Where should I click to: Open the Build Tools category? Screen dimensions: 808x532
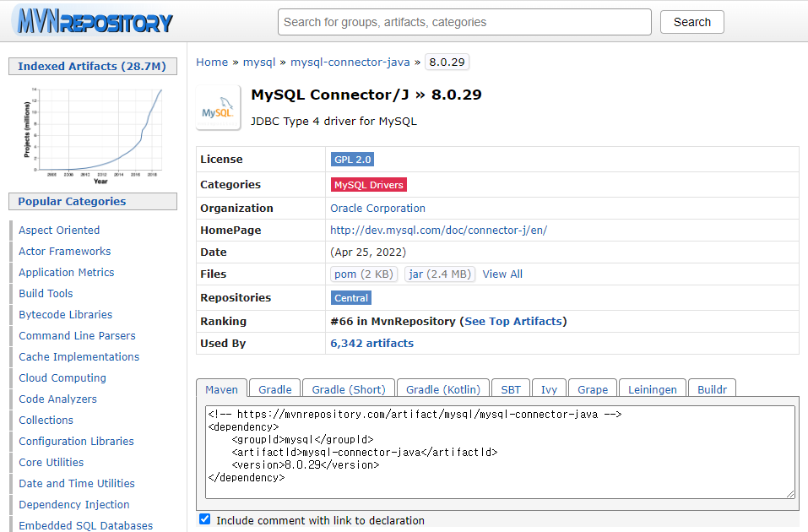click(46, 294)
